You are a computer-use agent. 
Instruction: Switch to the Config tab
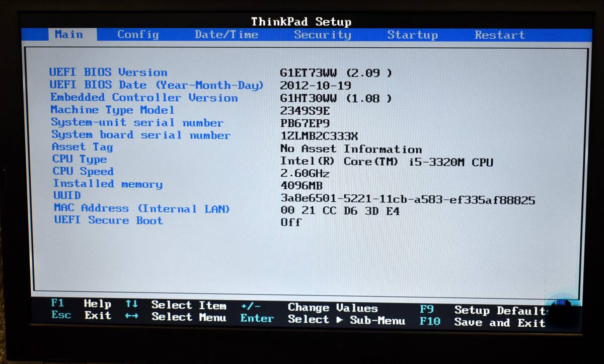tap(138, 35)
